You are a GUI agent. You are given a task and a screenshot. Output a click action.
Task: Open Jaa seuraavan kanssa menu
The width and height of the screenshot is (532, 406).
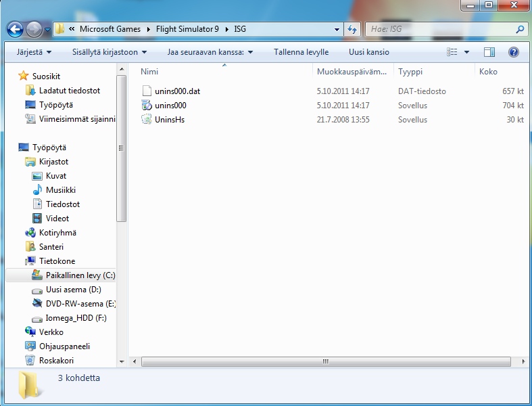[210, 52]
